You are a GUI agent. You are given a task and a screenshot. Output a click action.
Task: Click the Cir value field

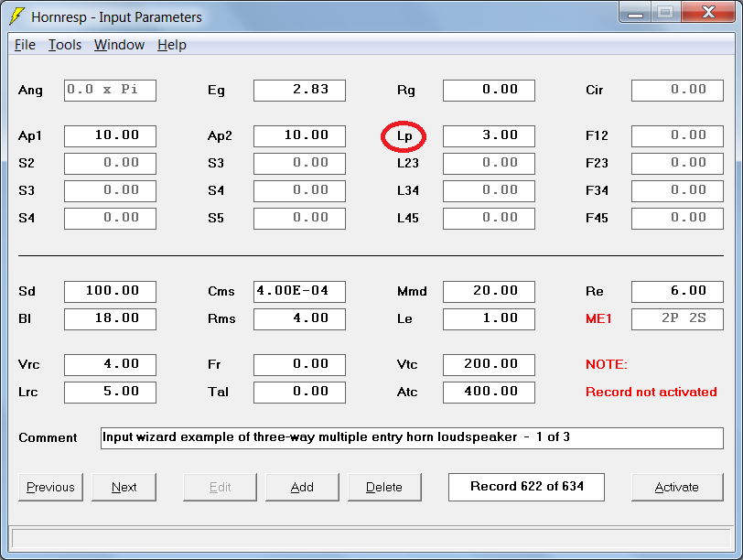[x=678, y=90]
